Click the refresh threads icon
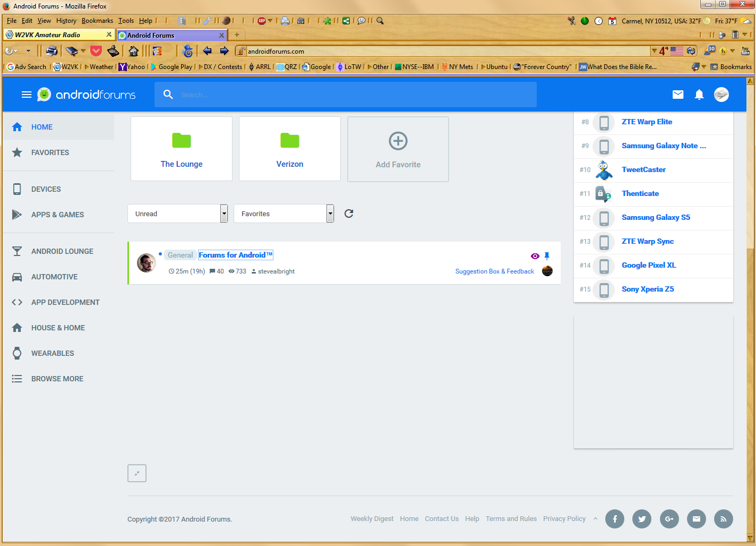Image resolution: width=756 pixels, height=546 pixels. pyautogui.click(x=349, y=214)
